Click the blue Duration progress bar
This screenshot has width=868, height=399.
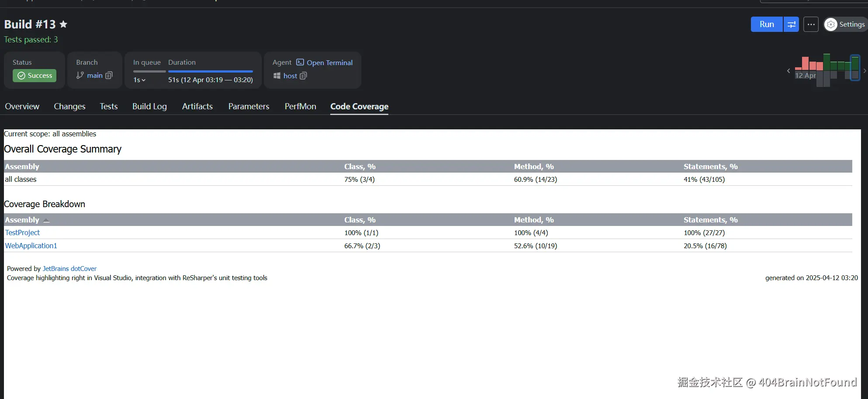click(210, 71)
